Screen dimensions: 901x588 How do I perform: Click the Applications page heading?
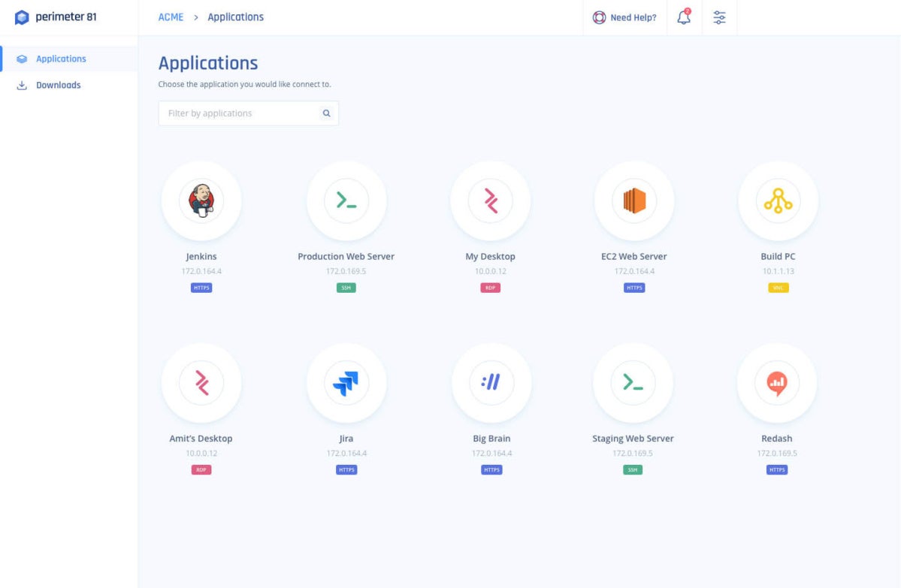click(x=208, y=63)
